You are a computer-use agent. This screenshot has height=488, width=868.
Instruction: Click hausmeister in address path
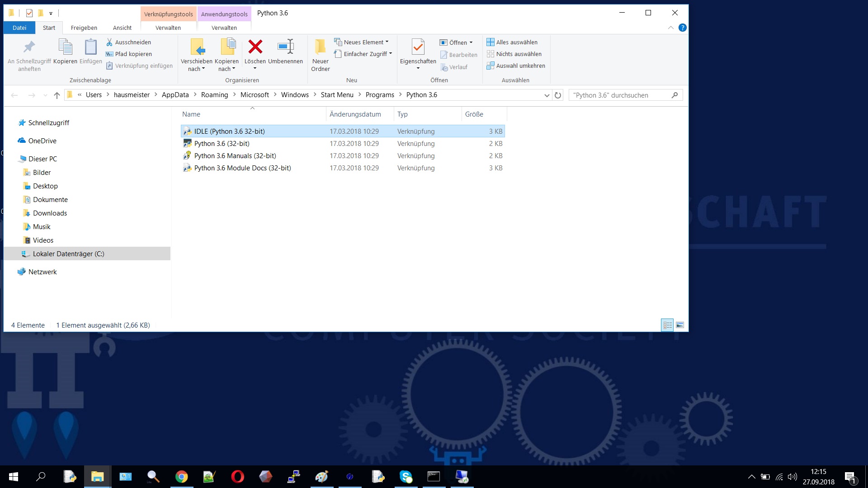[132, 95]
